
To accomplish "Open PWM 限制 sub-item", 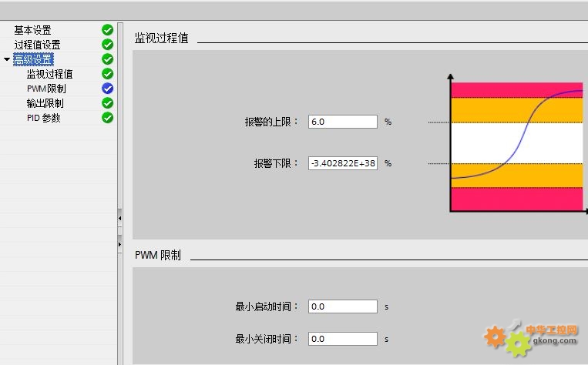I will (x=46, y=89).
